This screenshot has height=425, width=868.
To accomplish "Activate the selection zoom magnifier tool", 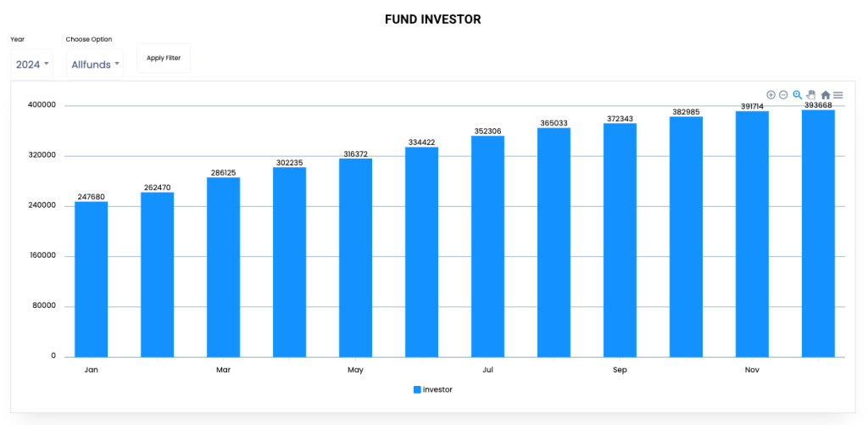I will tap(798, 95).
